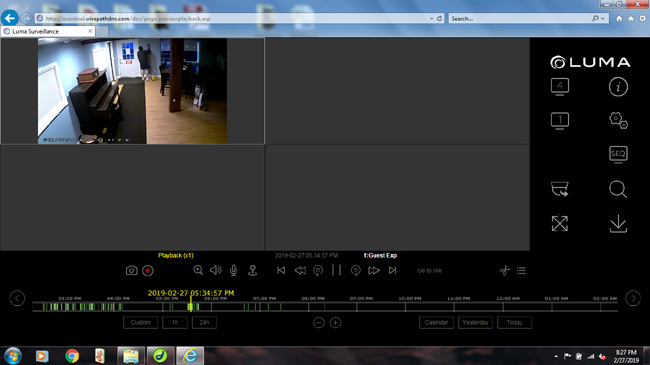This screenshot has height=365, width=650.
Task: Open the search magnifier in sidebar
Action: [618, 189]
